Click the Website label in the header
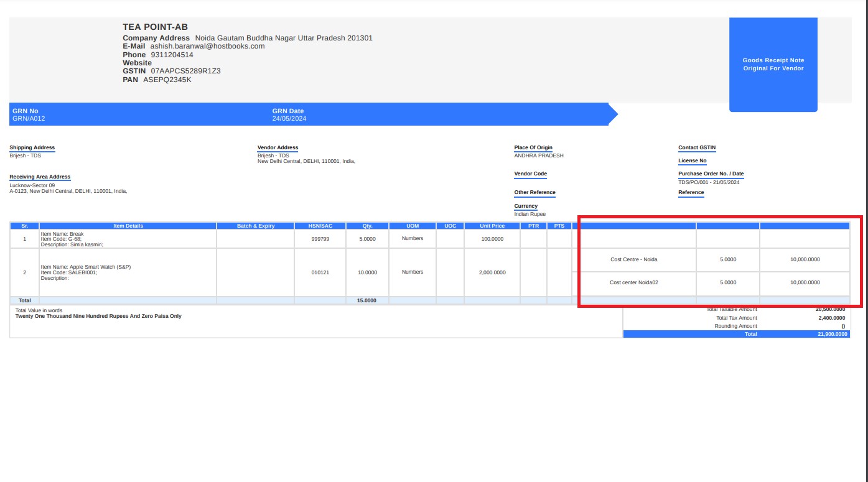This screenshot has width=868, height=482. pyautogui.click(x=137, y=63)
